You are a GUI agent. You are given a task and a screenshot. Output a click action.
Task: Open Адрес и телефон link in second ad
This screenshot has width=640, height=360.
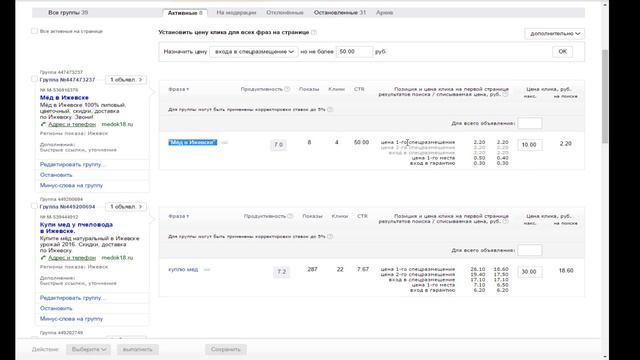[x=72, y=258]
